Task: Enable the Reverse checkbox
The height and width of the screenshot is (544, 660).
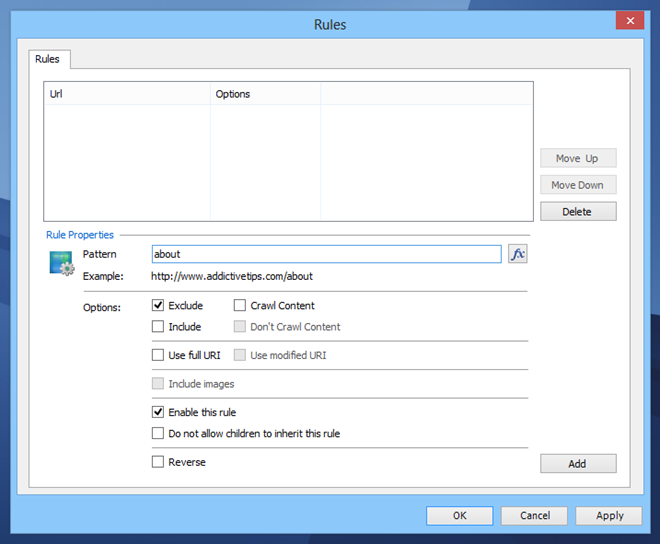Action: tap(158, 462)
